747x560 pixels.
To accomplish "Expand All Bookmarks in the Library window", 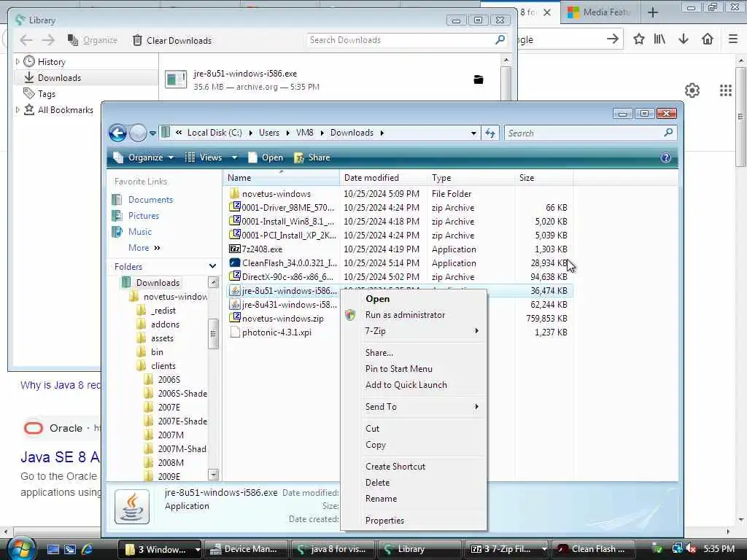I will (18, 110).
